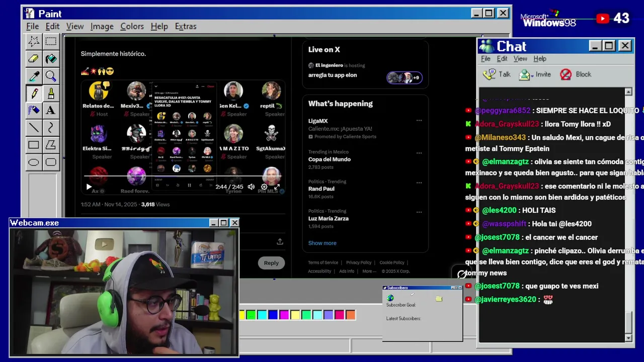The width and height of the screenshot is (644, 362).
Task: Pick the Polygon shape tool
Action: click(x=51, y=145)
